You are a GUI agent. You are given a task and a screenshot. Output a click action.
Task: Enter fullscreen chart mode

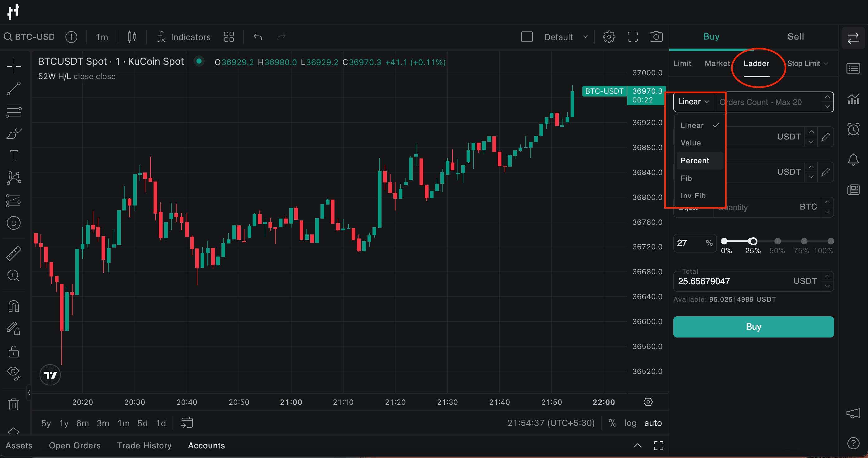coord(633,37)
